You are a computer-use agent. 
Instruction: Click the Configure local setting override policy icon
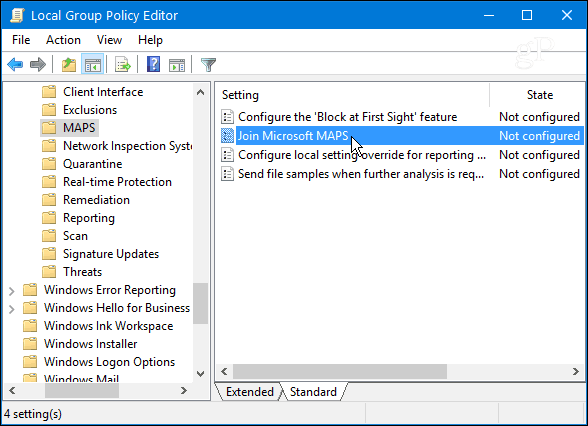tap(227, 155)
